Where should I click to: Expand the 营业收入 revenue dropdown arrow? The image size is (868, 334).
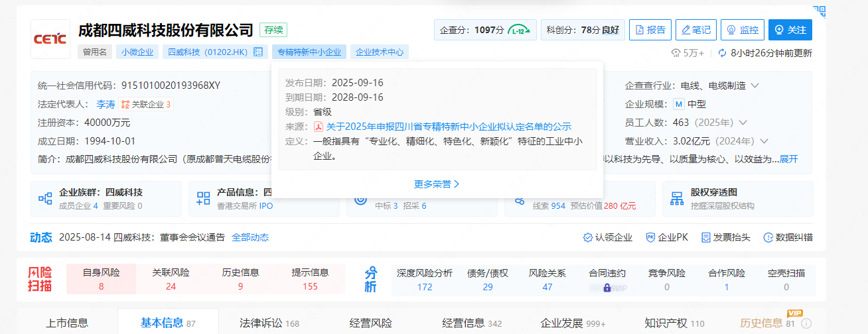[x=764, y=141]
